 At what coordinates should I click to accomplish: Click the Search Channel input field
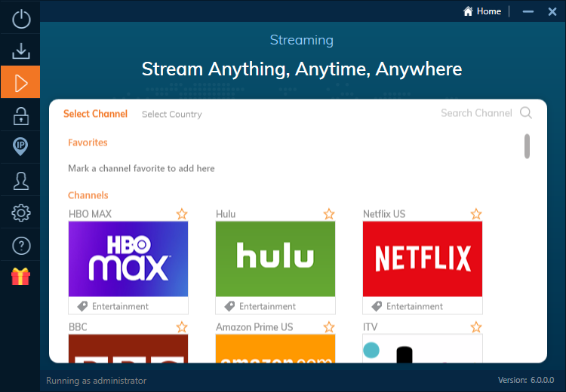[476, 113]
